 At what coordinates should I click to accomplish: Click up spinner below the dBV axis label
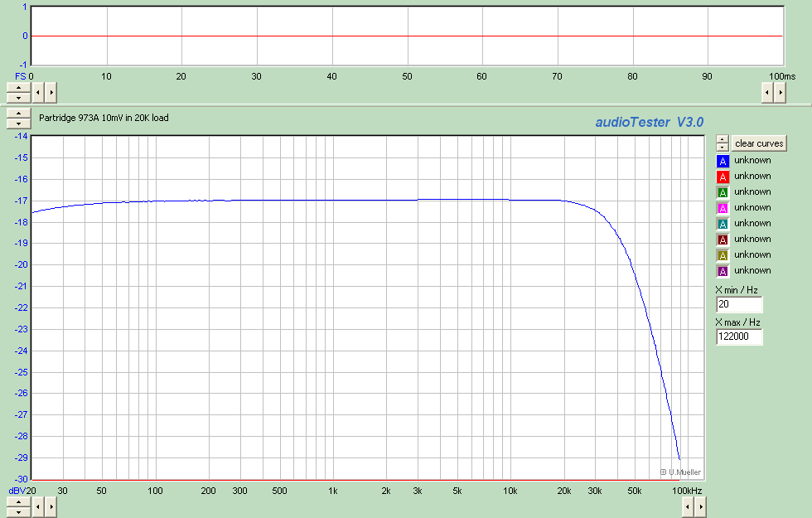tap(18, 502)
